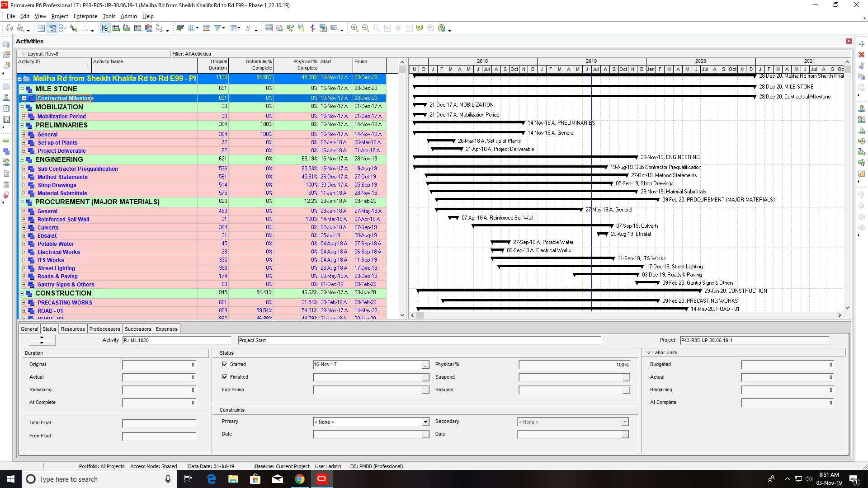Collapse the ENGINEERING group
This screenshot has height=488, width=868.
tap(22, 160)
